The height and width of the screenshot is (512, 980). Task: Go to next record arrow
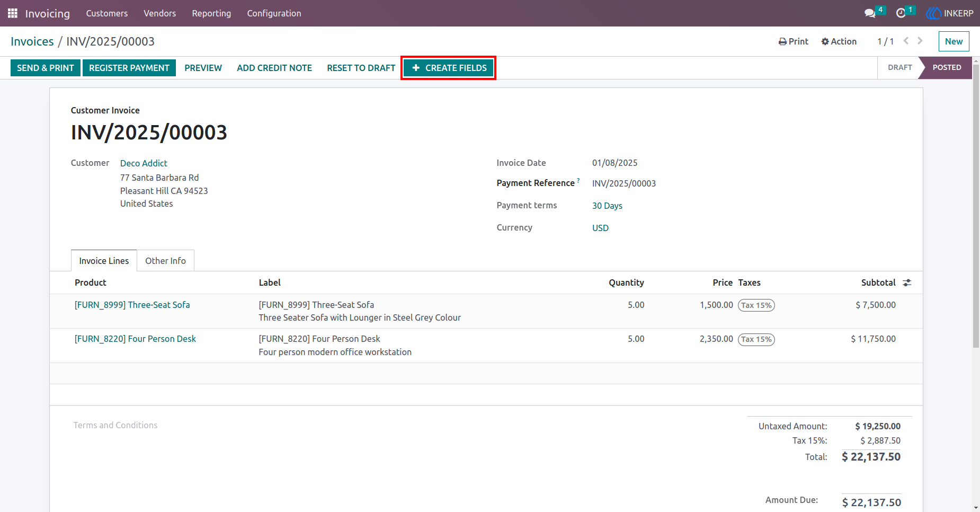[x=920, y=41]
